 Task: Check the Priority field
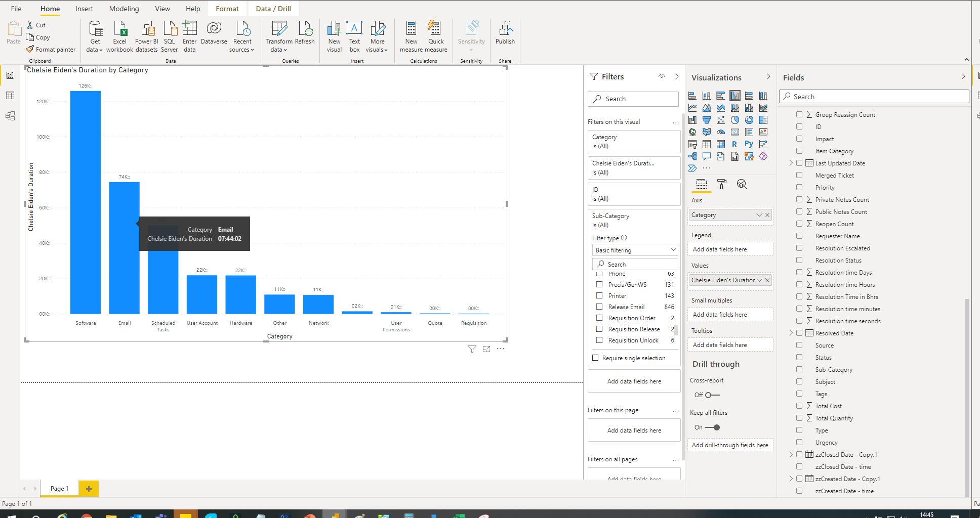point(799,187)
